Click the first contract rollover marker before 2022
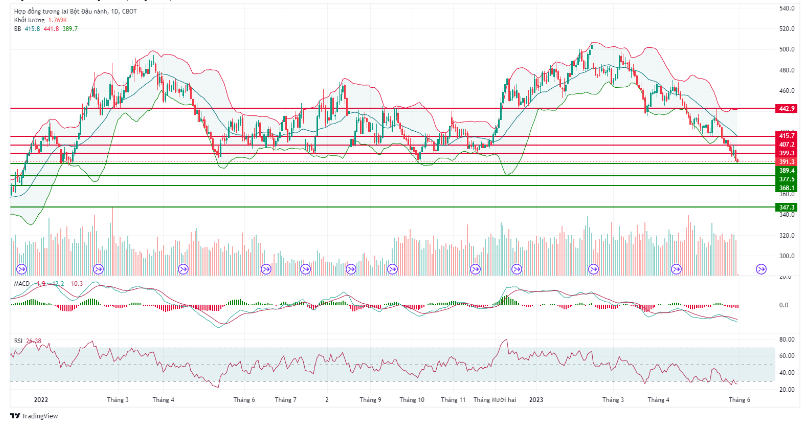The width and height of the screenshot is (809, 430). (x=22, y=268)
